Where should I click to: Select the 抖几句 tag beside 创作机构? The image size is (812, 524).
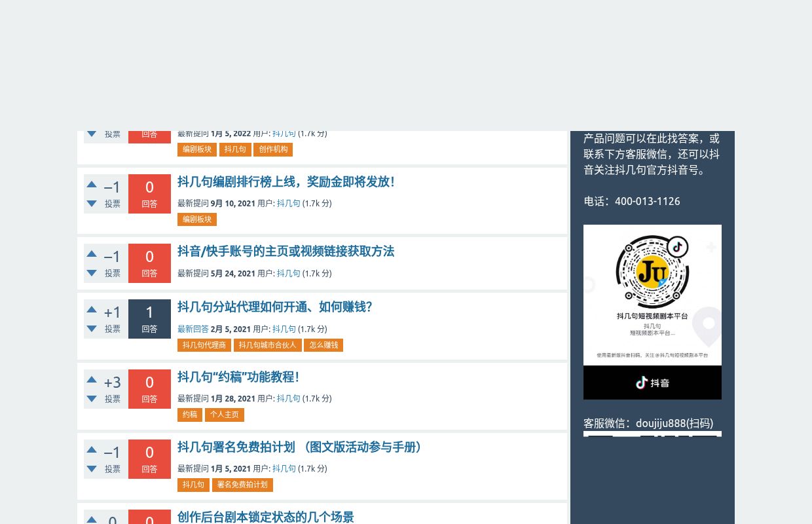235,149
